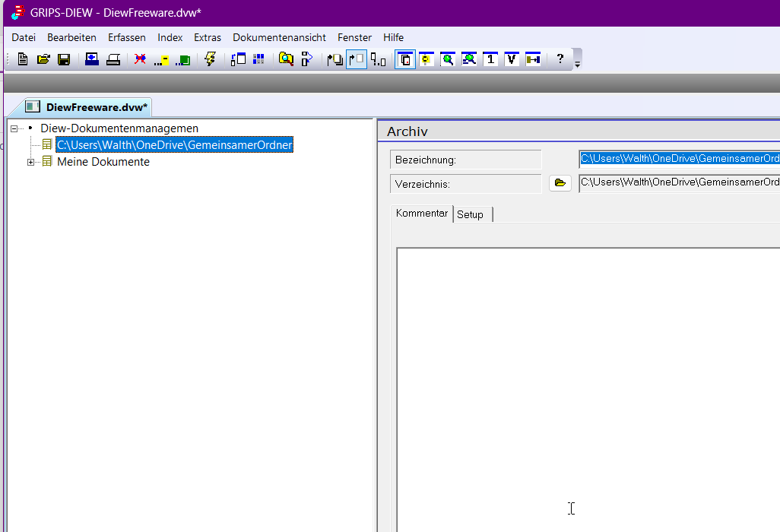Open the Erfassen menu
This screenshot has height=532, width=780.
tap(126, 37)
